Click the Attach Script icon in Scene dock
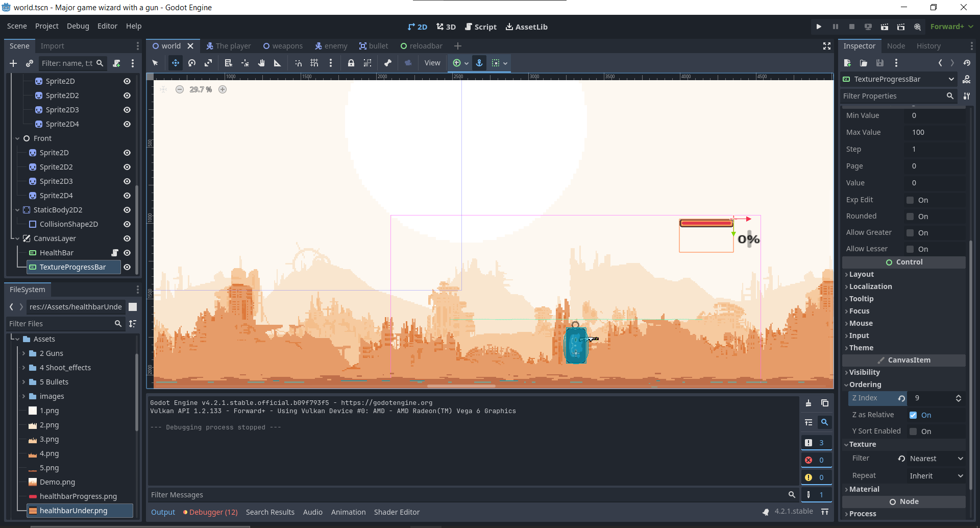The height and width of the screenshot is (528, 980). [116, 63]
